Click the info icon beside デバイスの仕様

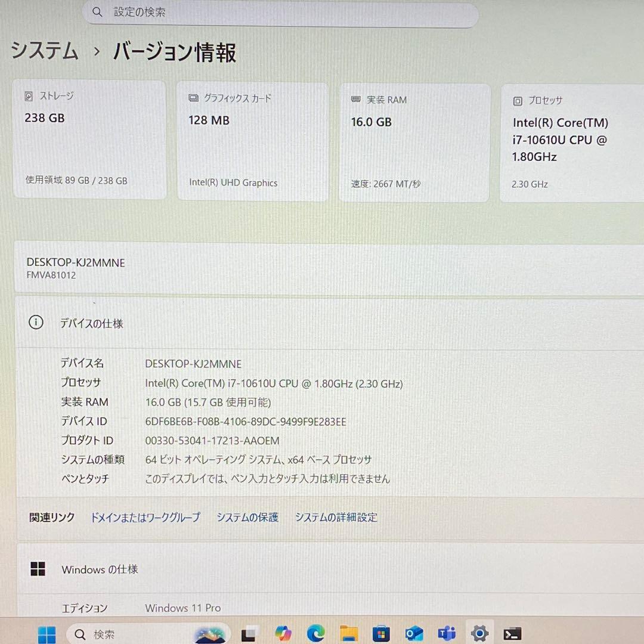click(x=36, y=323)
